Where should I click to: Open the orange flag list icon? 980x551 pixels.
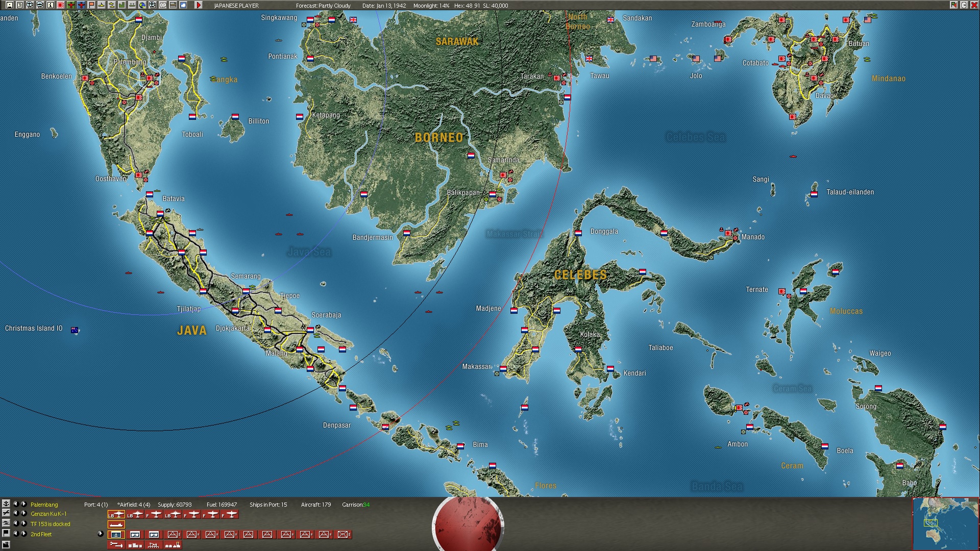[x=91, y=5]
